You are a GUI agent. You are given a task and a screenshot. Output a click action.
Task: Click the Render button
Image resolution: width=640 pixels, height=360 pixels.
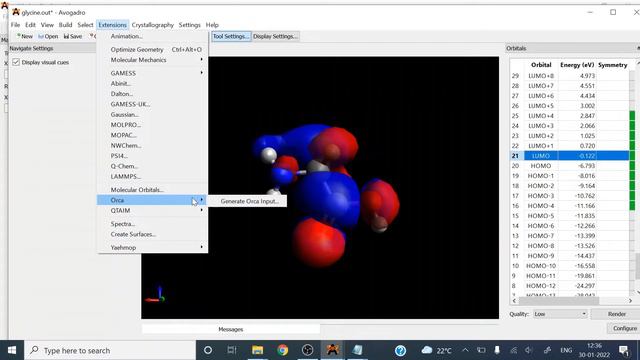click(x=616, y=314)
